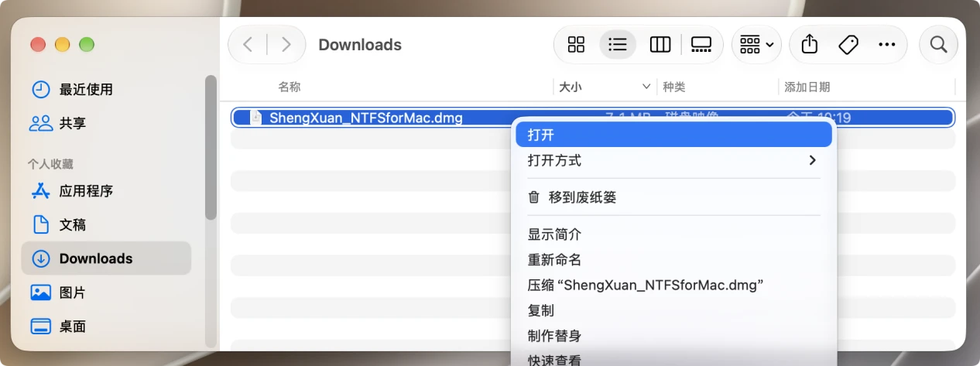The image size is (980, 366).
Task: Choose 显示简介 from the context menu
Action: tap(673, 234)
